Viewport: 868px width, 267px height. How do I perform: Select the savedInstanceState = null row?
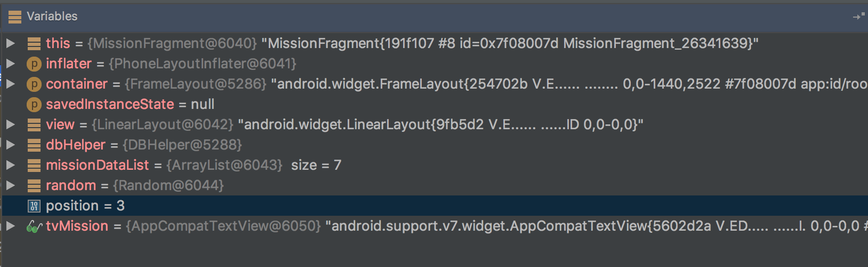pos(130,105)
